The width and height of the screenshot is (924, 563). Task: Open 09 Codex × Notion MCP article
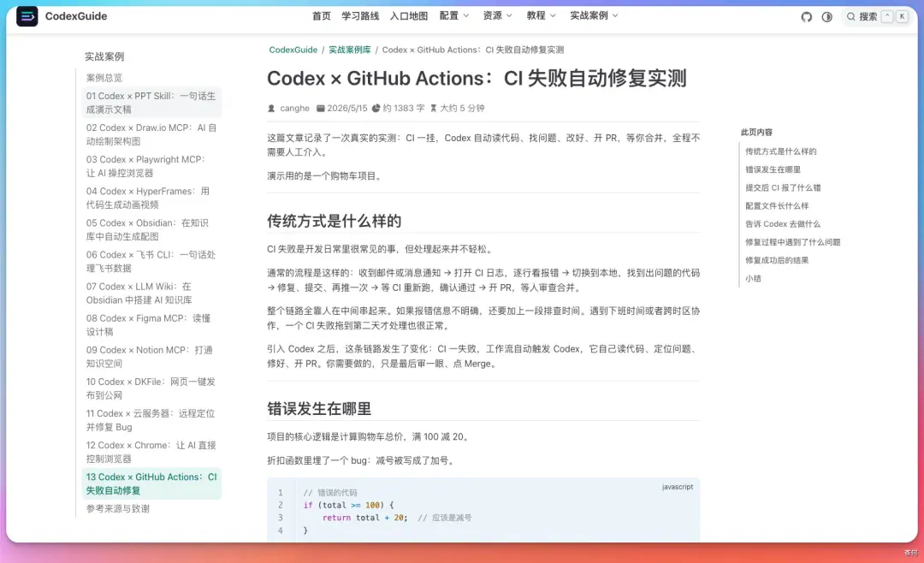point(151,357)
